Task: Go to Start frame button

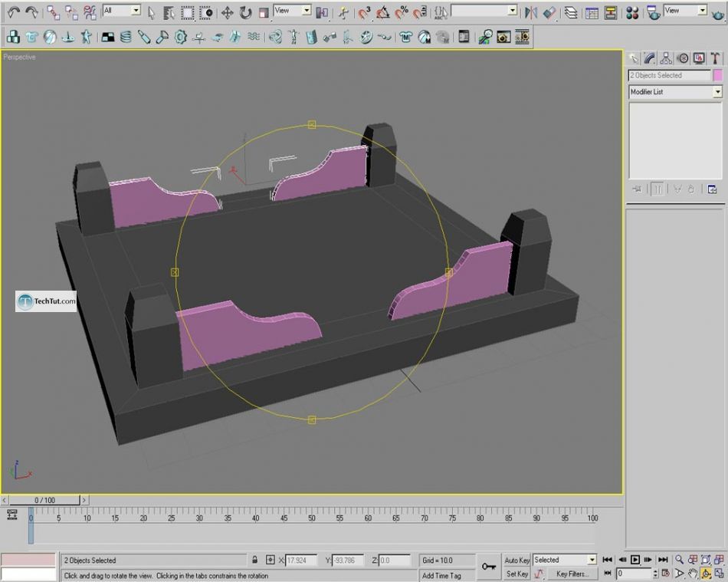Action: (607, 560)
